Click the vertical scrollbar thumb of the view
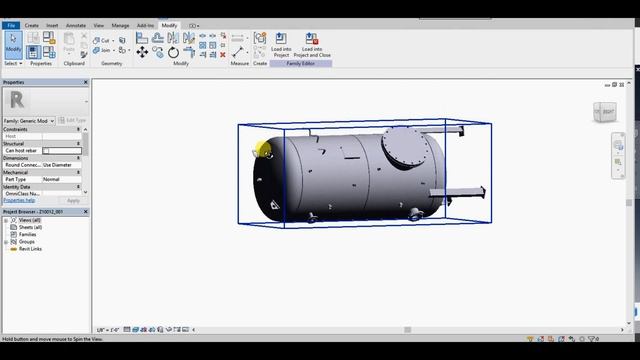Image resolution: width=640 pixels, height=360 pixels. coord(629,203)
